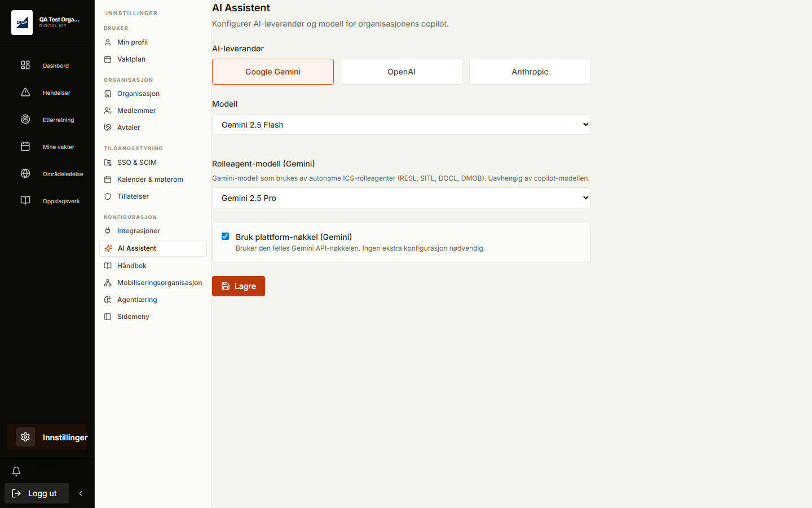812x508 pixels.
Task: Go to Vaktplan settings
Action: point(153,59)
